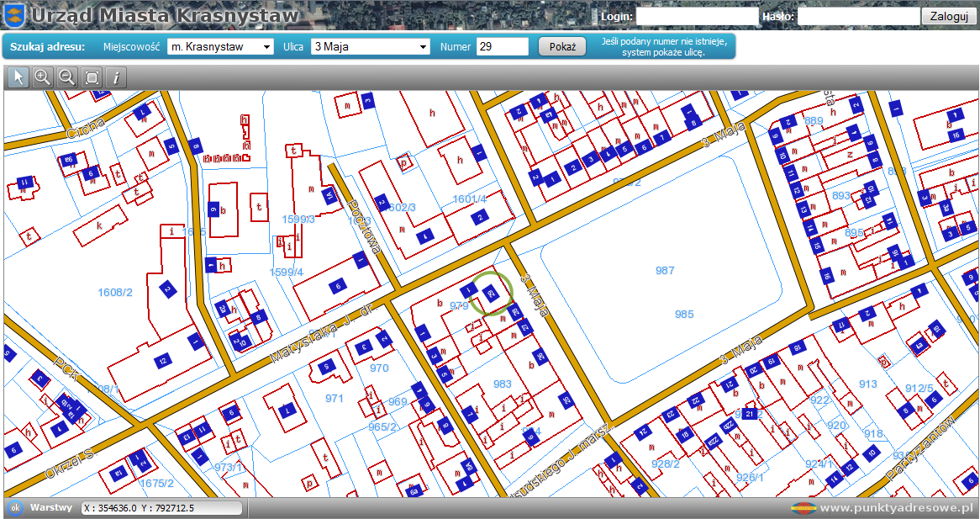Click the X Y coordinates readout box
The image size is (980, 519).
tap(161, 508)
